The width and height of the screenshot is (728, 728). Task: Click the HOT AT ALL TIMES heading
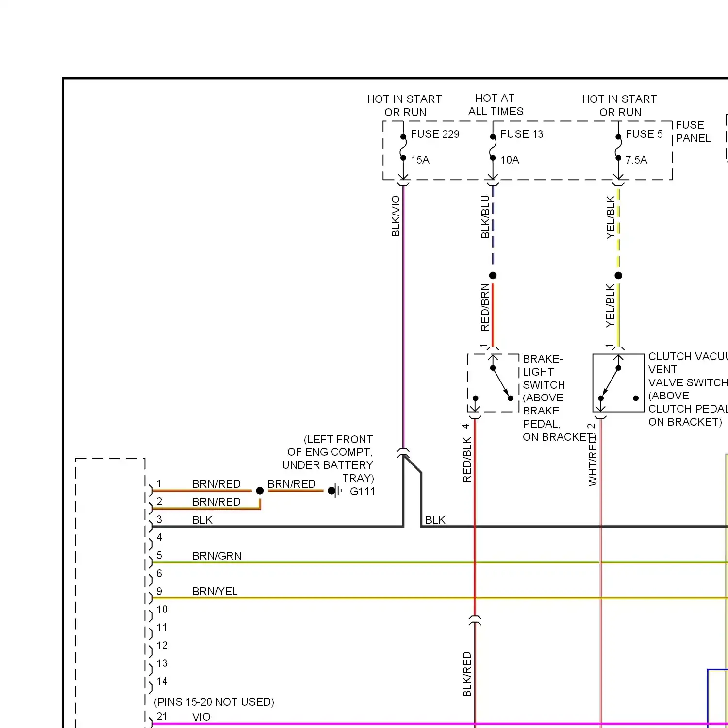496,105
